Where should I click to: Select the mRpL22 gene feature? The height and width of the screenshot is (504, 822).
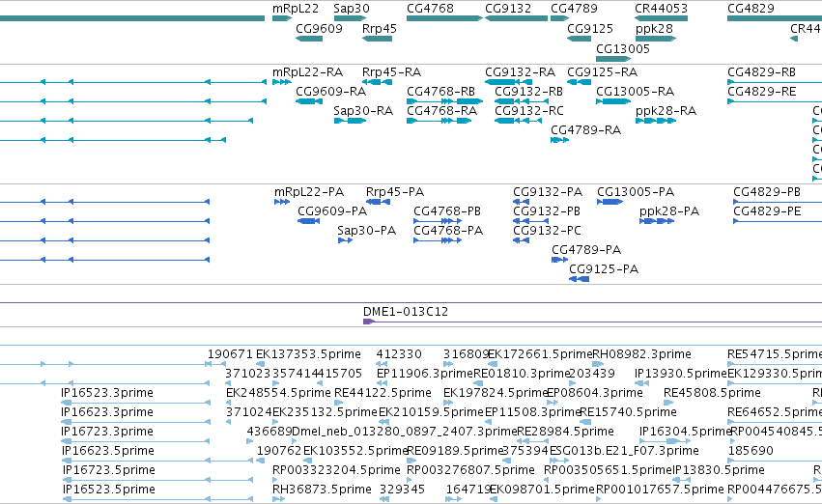281,18
